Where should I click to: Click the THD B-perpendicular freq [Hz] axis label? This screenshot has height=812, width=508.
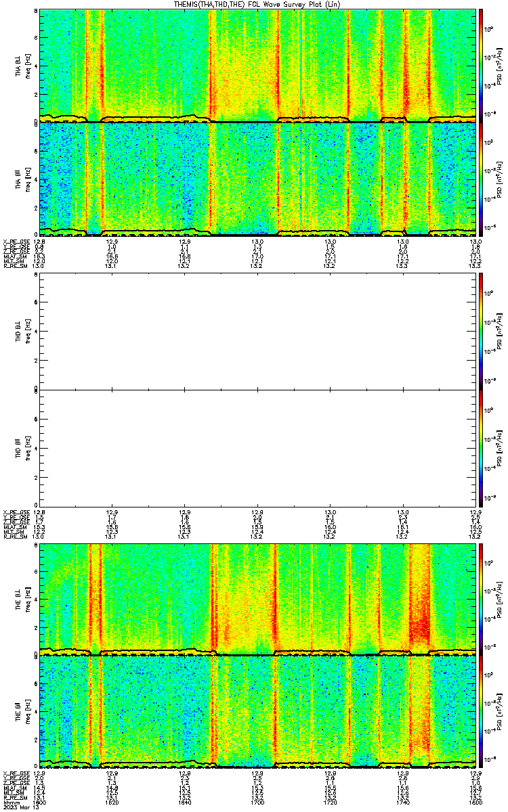pyautogui.click(x=28, y=333)
